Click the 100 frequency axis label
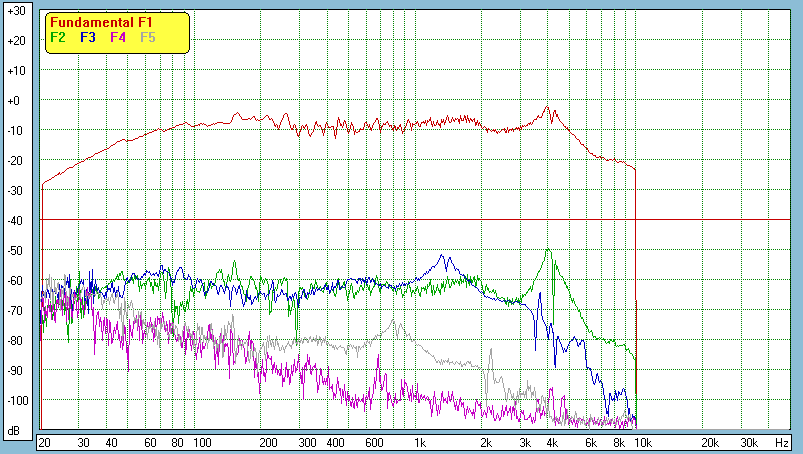 [202, 442]
